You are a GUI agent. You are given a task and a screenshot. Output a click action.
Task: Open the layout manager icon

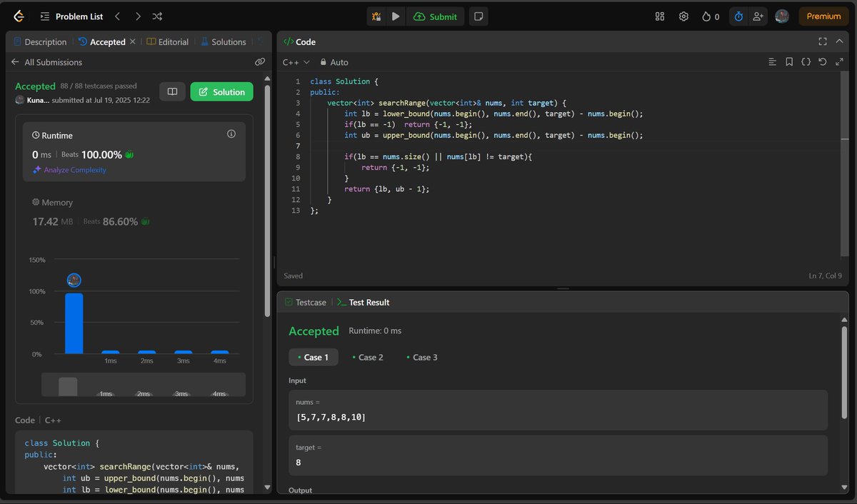pos(660,16)
